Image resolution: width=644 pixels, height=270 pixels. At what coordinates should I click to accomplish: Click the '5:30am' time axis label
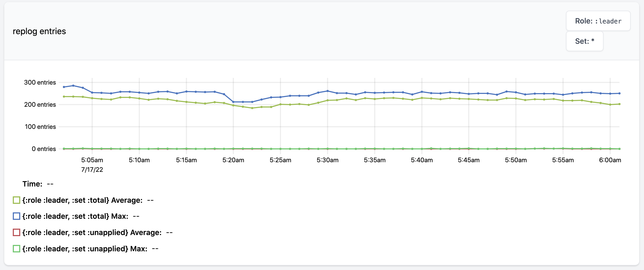point(328,160)
